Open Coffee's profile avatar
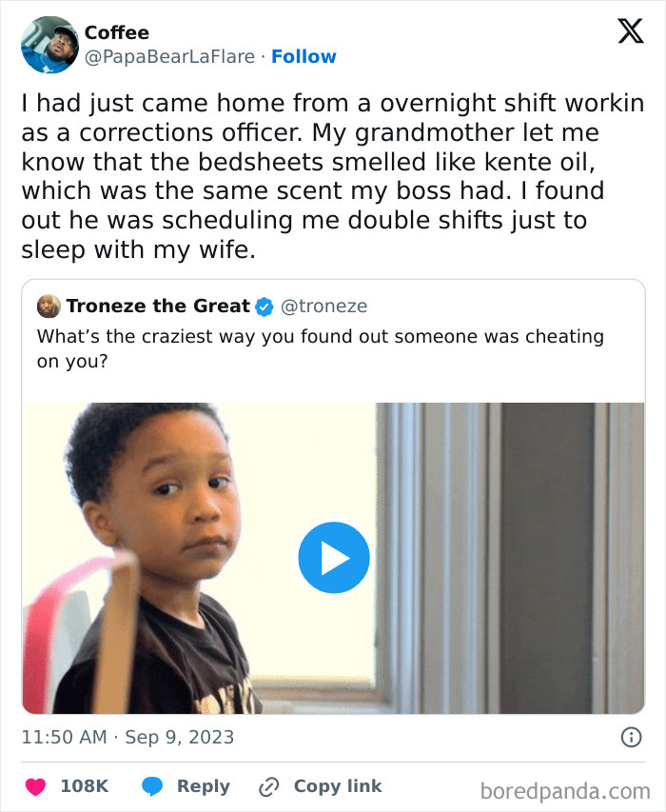The image size is (666, 812). [x=49, y=45]
